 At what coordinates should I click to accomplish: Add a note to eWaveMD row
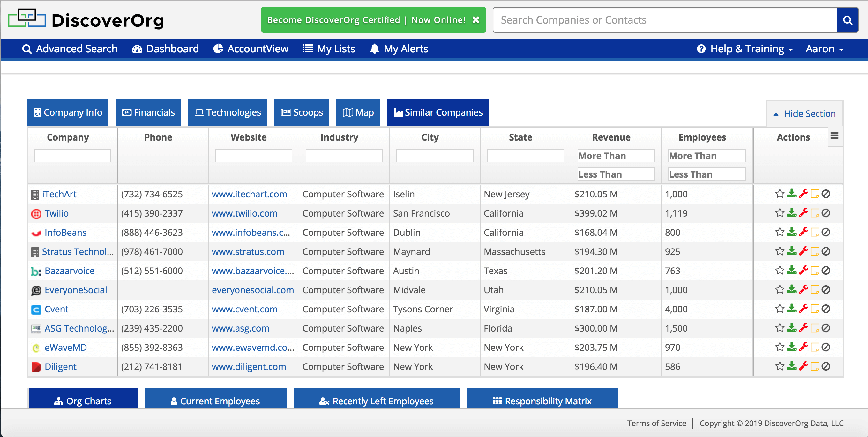815,347
